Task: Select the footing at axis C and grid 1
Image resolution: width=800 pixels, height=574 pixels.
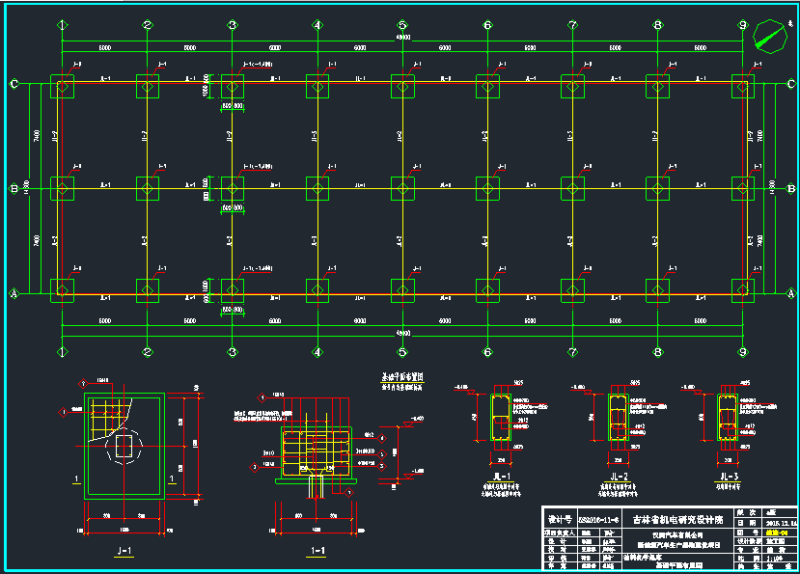Action: click(x=62, y=86)
